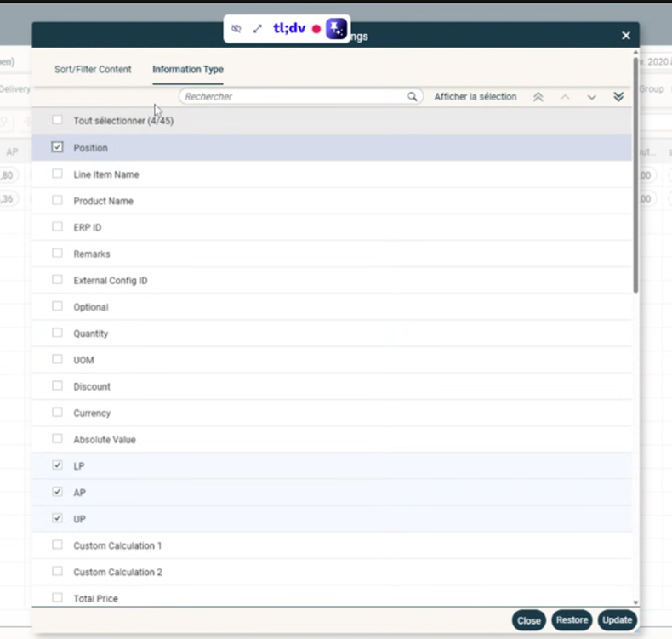672x639 pixels.
Task: Uncheck the Position checkbox
Action: click(x=58, y=147)
